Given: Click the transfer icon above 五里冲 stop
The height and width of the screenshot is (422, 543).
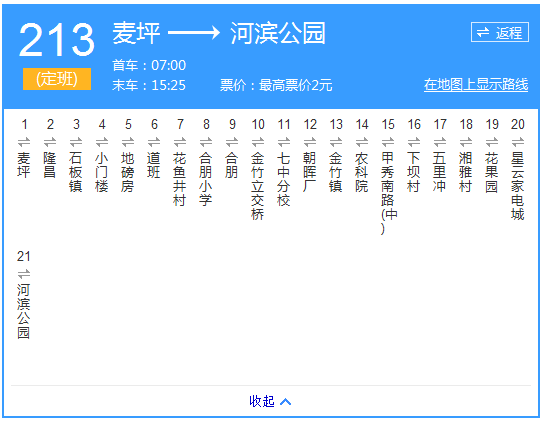Looking at the screenshot, I should pos(440,142).
